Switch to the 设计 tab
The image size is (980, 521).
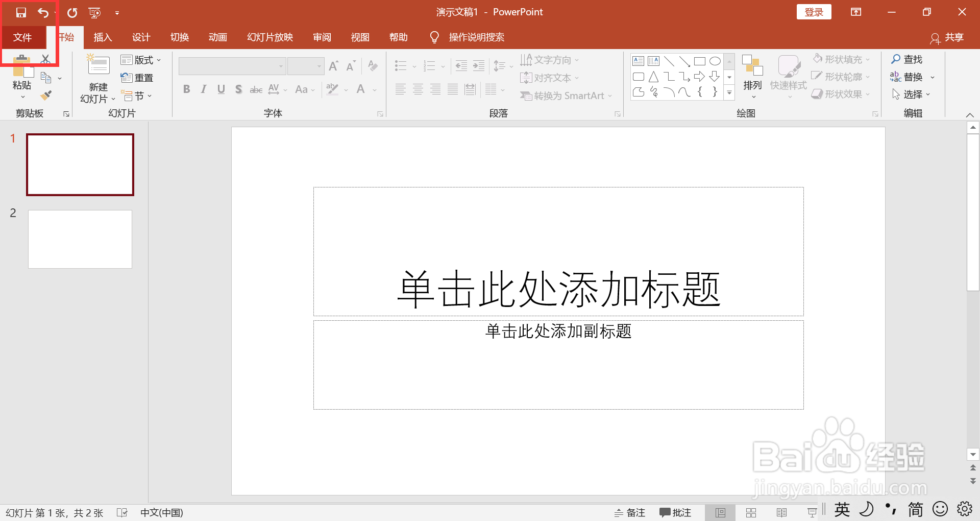click(141, 37)
